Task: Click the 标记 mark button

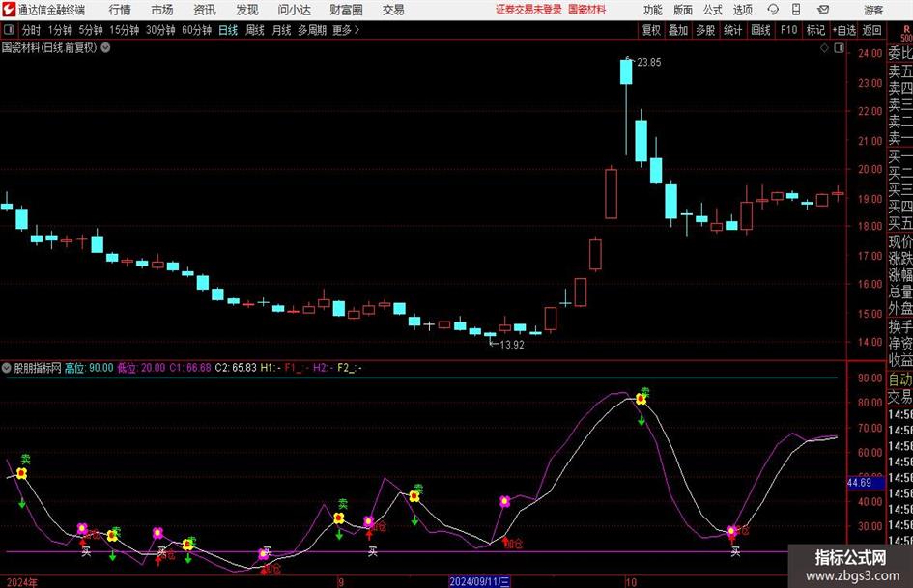Action: (x=815, y=30)
